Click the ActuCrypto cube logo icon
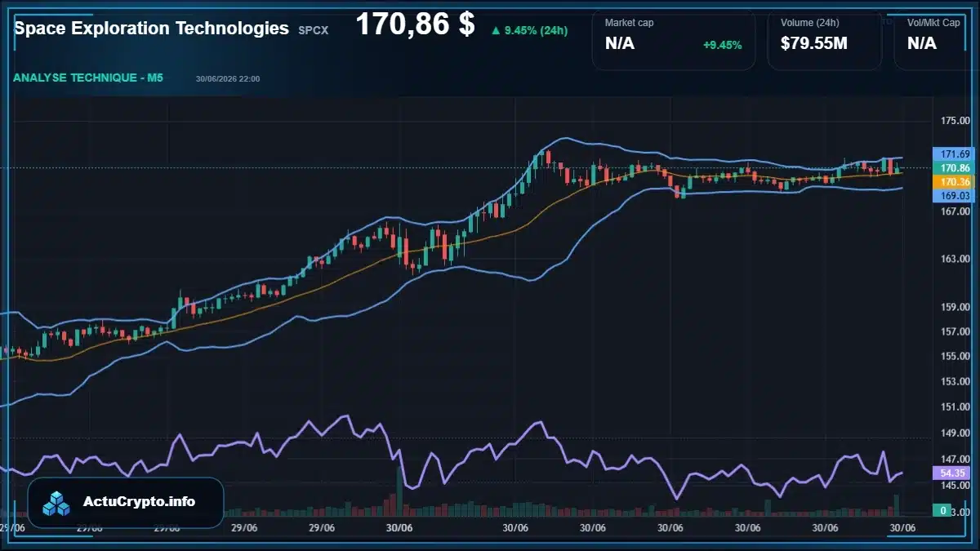Image resolution: width=980 pixels, height=551 pixels. [x=56, y=503]
